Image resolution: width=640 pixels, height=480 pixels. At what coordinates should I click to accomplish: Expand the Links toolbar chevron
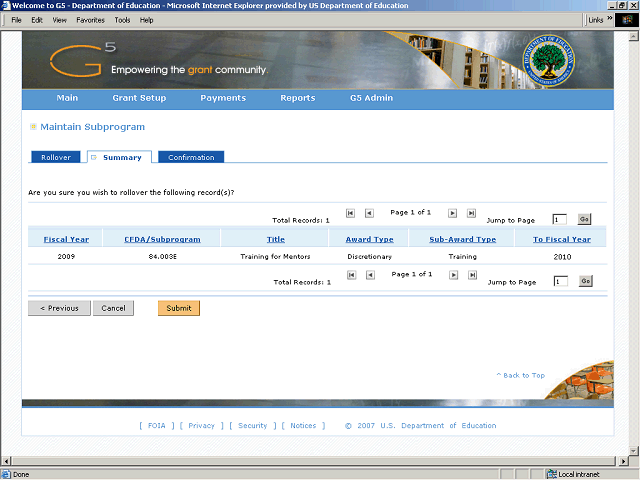(609, 18)
